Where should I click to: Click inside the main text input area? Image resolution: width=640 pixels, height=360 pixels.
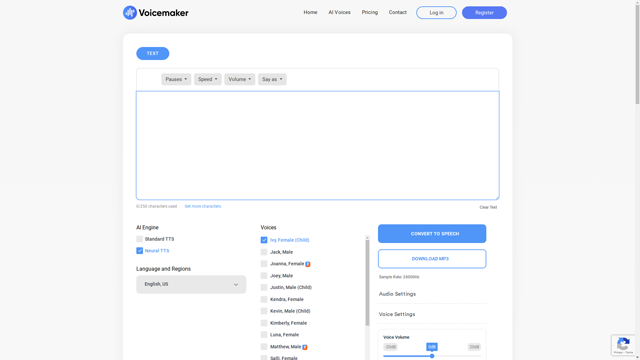[318, 145]
